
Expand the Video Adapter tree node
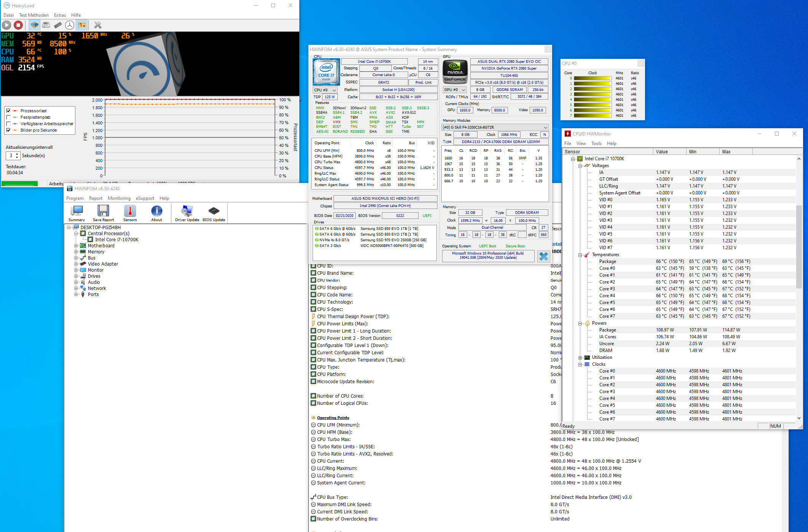pos(76,264)
